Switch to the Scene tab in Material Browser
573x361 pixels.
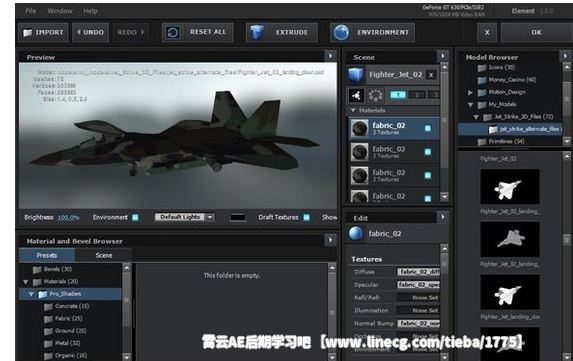(104, 255)
